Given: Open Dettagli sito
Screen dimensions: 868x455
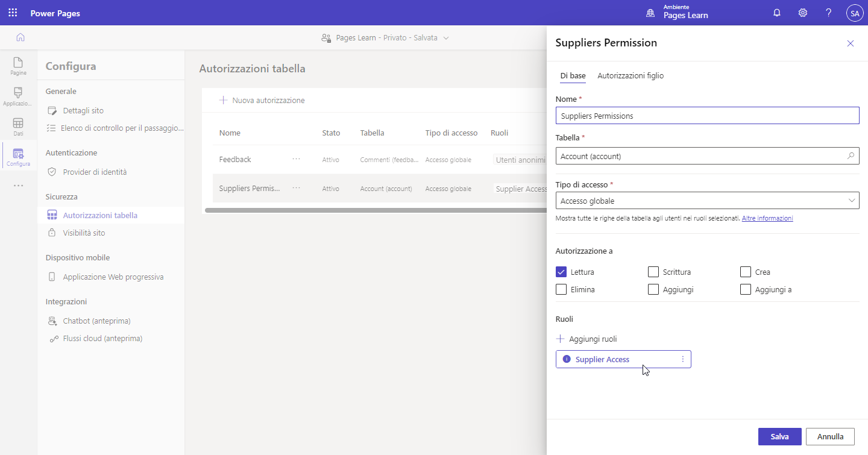Looking at the screenshot, I should click(83, 111).
